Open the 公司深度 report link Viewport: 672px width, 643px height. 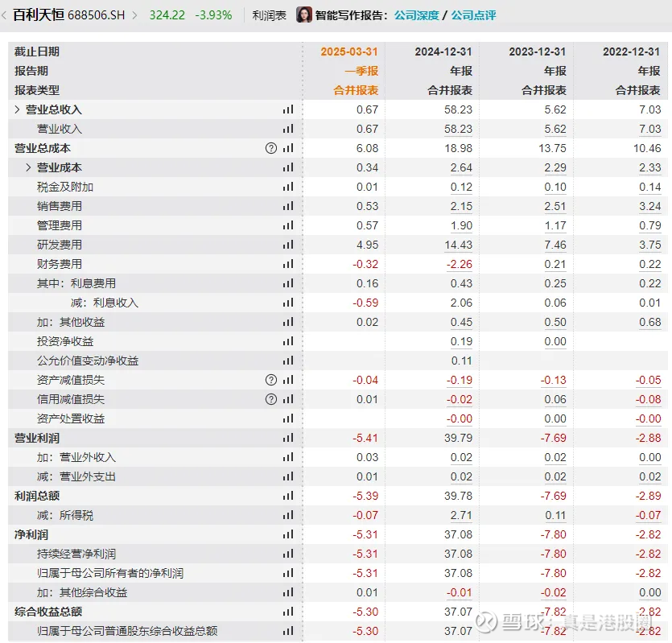[416, 15]
